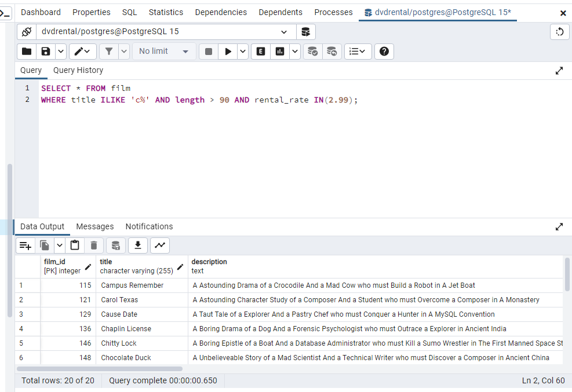572x392 pixels.
Task: Execute the query with play button
Action: [228, 52]
